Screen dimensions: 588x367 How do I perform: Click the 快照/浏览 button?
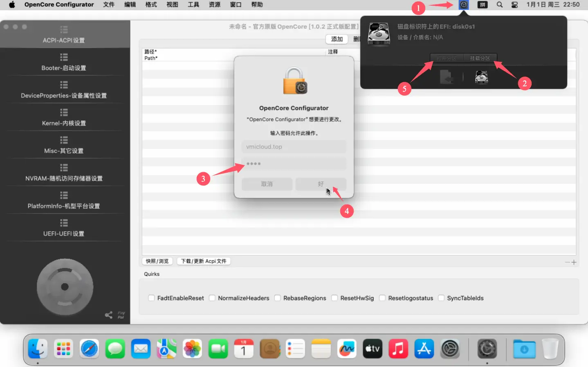coord(157,261)
